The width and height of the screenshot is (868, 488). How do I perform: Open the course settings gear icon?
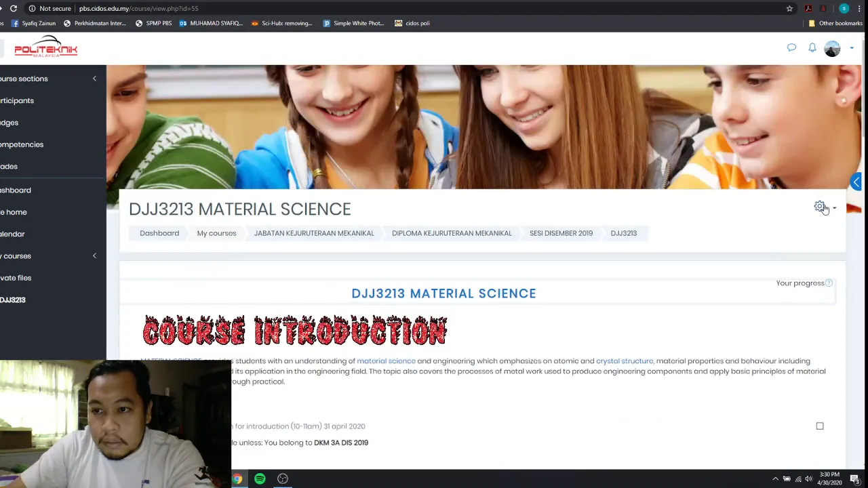(820, 207)
